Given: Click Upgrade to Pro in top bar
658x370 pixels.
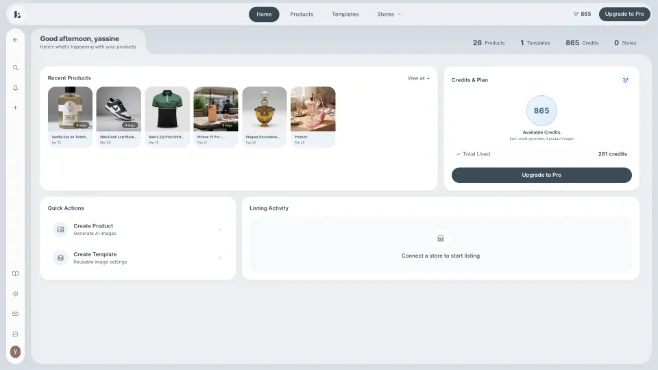Looking at the screenshot, I should coord(624,14).
